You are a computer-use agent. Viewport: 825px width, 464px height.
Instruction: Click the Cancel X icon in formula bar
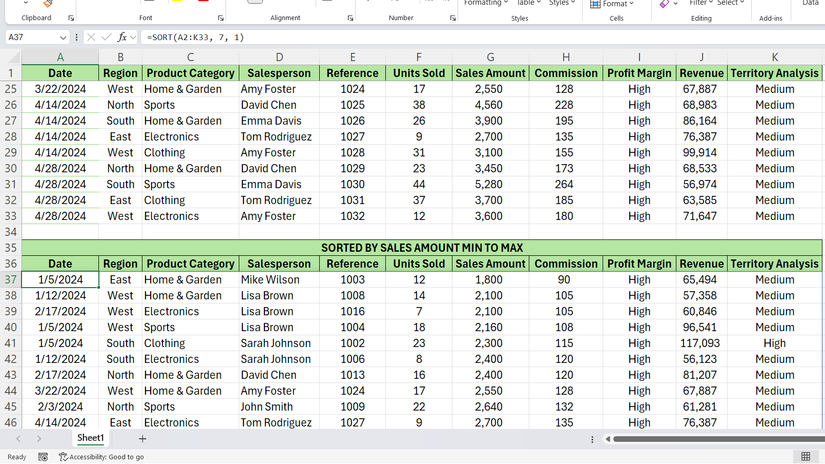click(91, 37)
